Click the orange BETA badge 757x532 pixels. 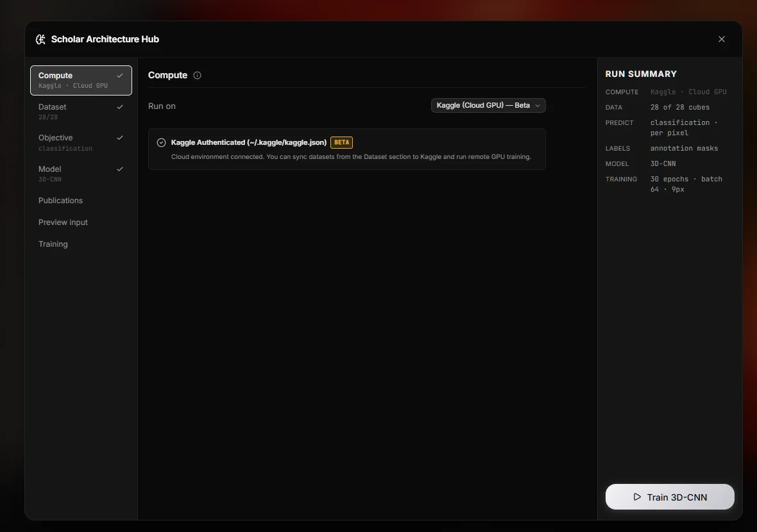341,143
